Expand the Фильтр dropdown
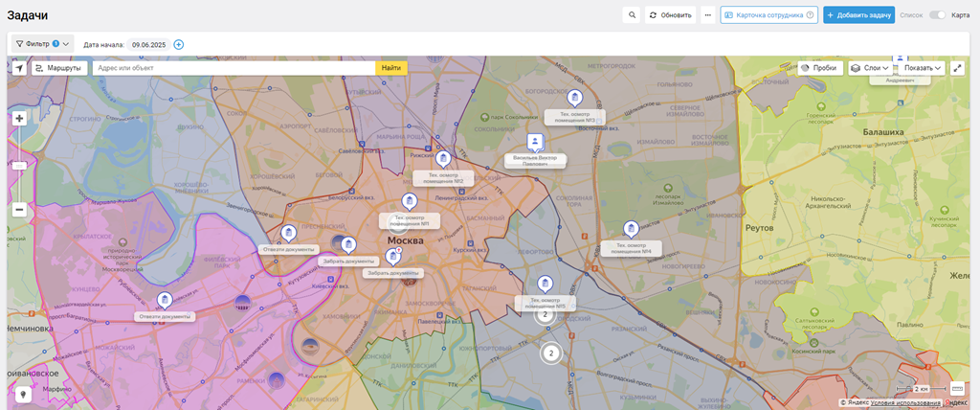This screenshot has width=980, height=410. pos(42,44)
